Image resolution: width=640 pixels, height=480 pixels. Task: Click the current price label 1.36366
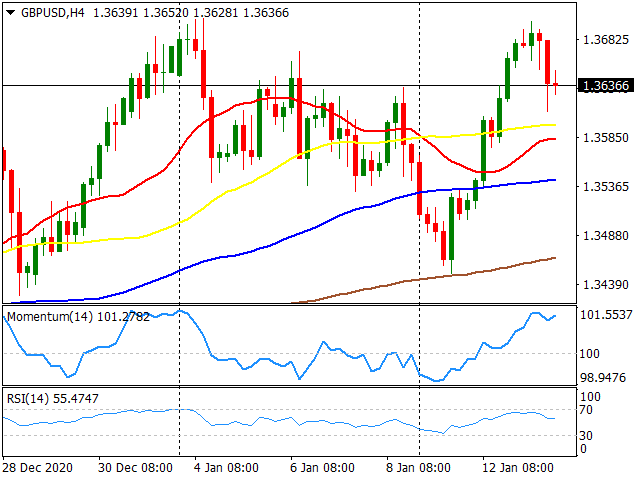point(606,86)
